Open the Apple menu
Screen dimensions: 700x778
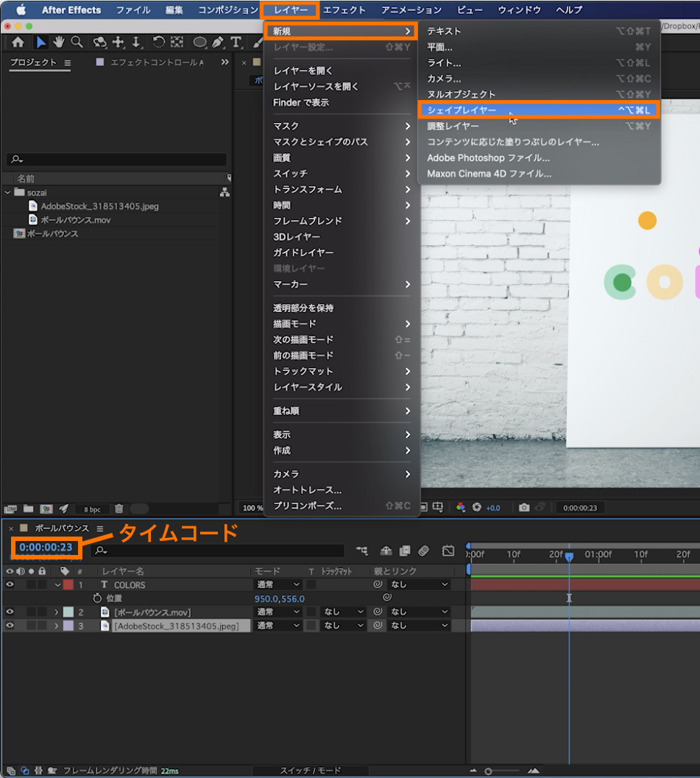tap(21, 10)
